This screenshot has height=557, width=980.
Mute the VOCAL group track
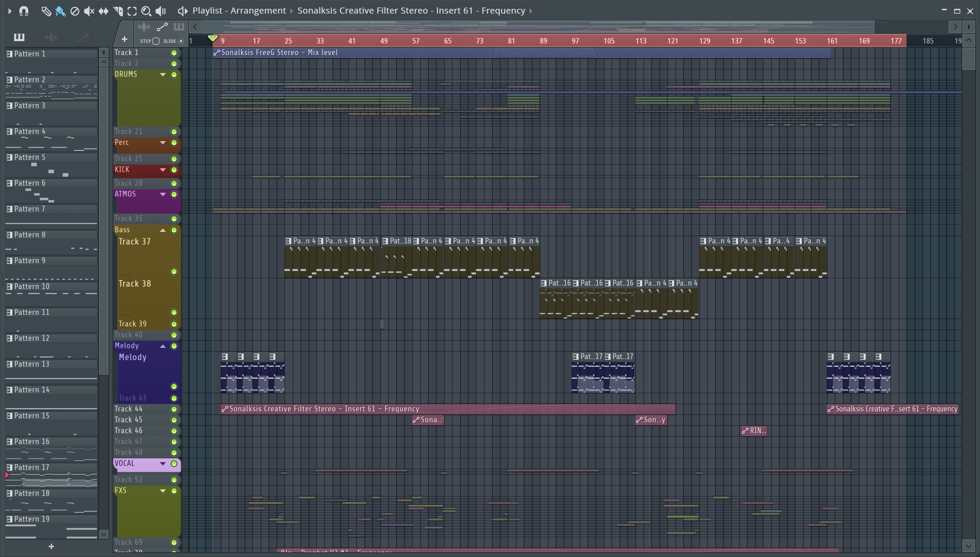(174, 464)
